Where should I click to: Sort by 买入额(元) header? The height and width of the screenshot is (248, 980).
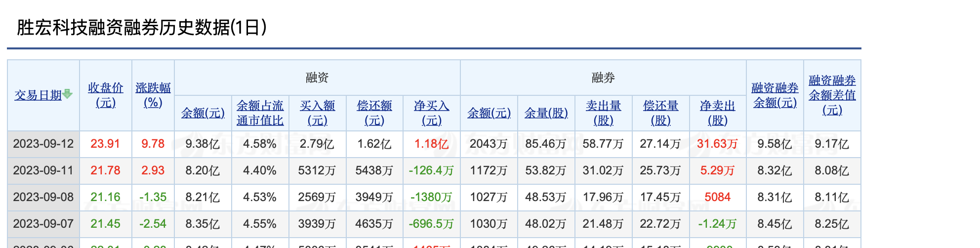point(318,113)
